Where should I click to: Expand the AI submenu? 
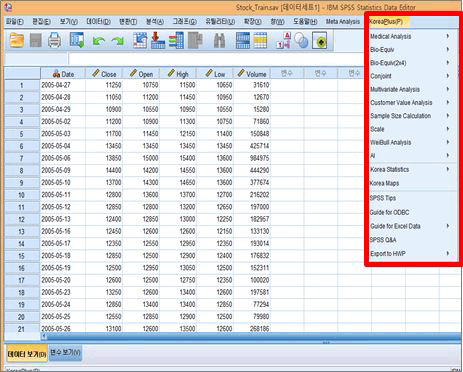411,156
